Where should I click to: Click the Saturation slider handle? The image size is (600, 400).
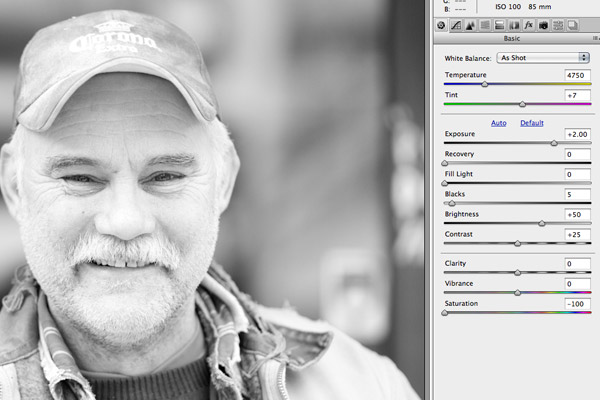click(x=445, y=313)
